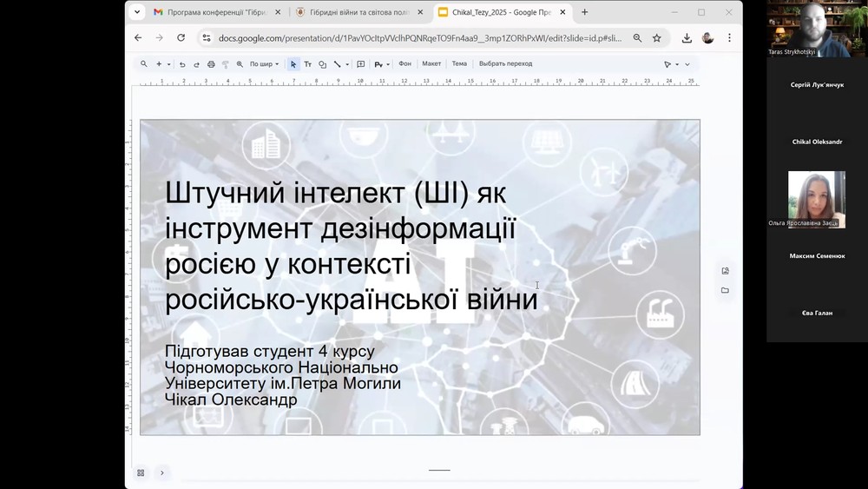Open the new slide layout dropdown arrow
868x489 pixels.
coord(168,64)
